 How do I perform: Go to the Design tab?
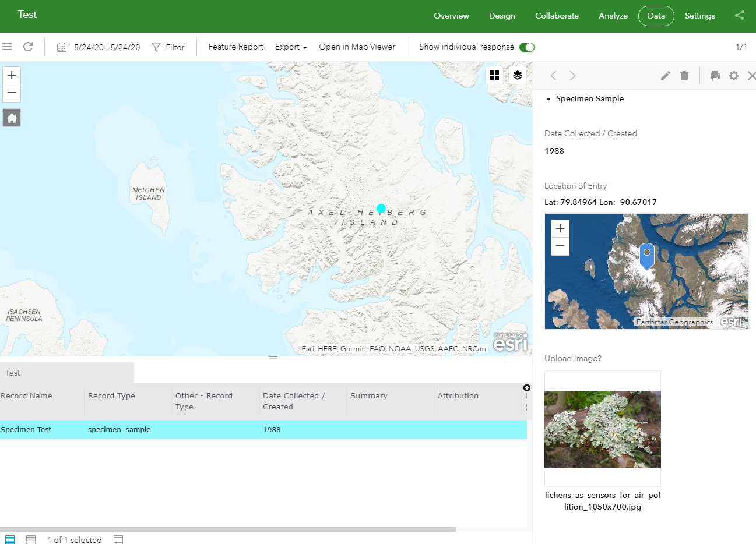click(x=502, y=16)
